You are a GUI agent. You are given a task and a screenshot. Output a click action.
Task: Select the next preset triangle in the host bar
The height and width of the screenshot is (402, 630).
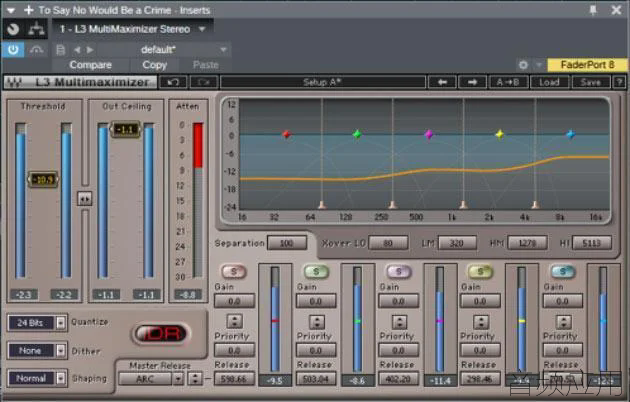coord(90,50)
